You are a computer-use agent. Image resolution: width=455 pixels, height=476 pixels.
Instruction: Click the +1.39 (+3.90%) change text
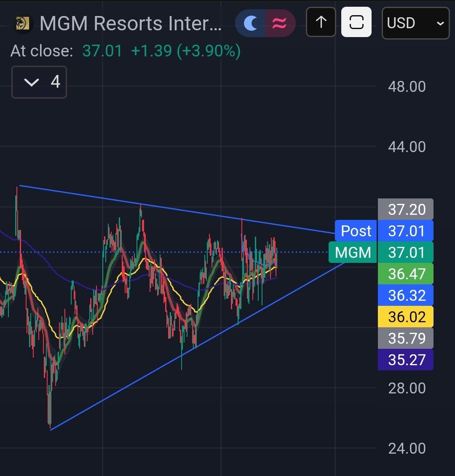click(186, 51)
